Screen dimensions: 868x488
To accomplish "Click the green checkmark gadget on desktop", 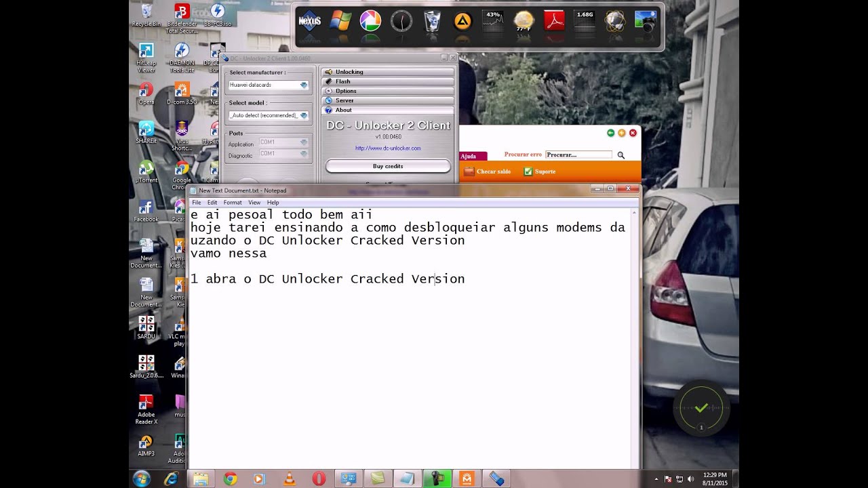I will pyautogui.click(x=701, y=407).
